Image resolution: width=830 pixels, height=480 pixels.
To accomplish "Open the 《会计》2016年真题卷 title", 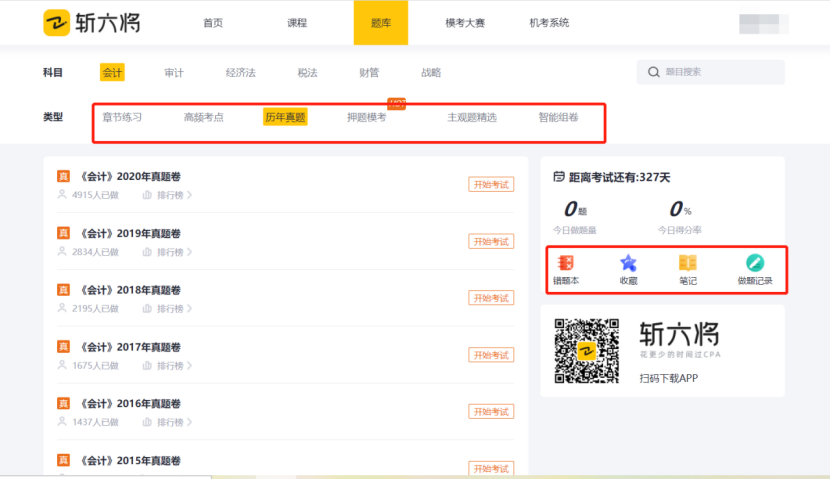I will [x=130, y=404].
